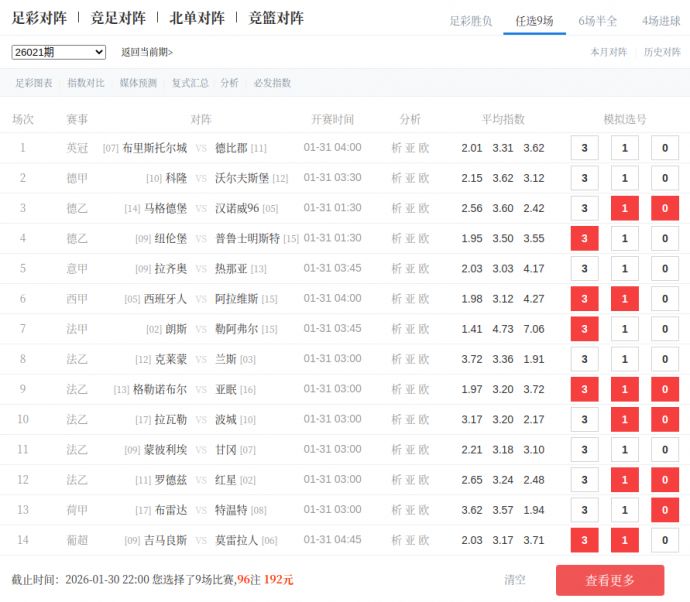This screenshot has width=690, height=602.
Task: Select the 竞篮对阵 header item
Action: (276, 18)
